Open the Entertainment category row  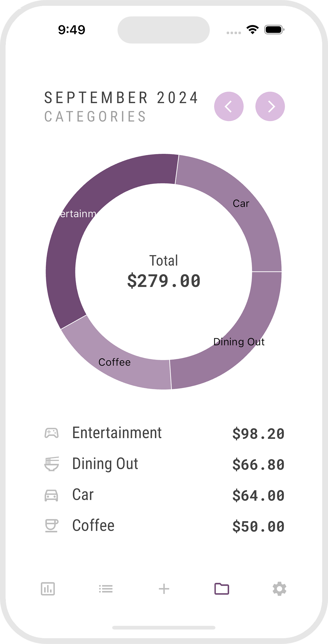click(x=117, y=433)
